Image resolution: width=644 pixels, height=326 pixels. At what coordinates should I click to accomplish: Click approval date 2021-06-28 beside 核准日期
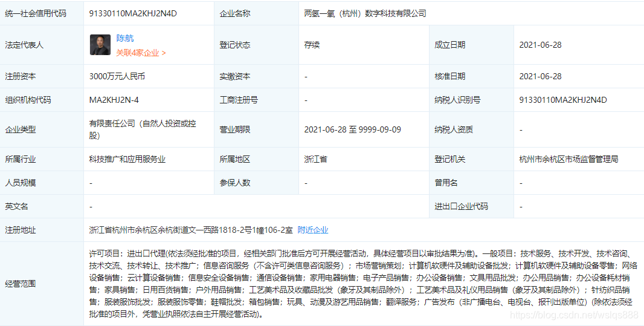[x=540, y=76]
